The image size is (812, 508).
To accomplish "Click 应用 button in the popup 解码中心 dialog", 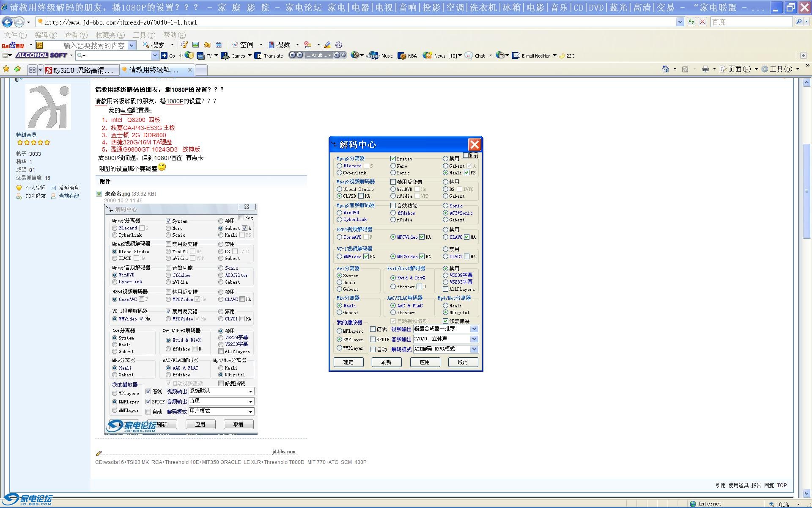I will tap(425, 362).
